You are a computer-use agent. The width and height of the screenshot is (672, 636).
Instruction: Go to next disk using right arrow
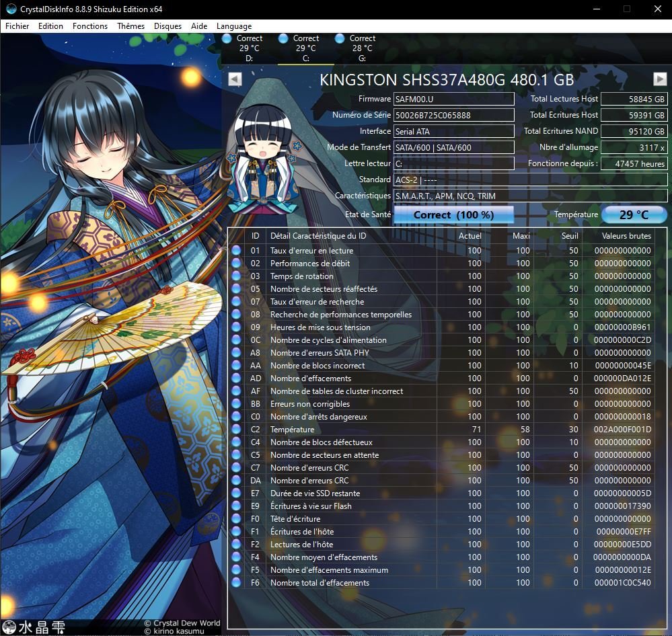[x=660, y=79]
